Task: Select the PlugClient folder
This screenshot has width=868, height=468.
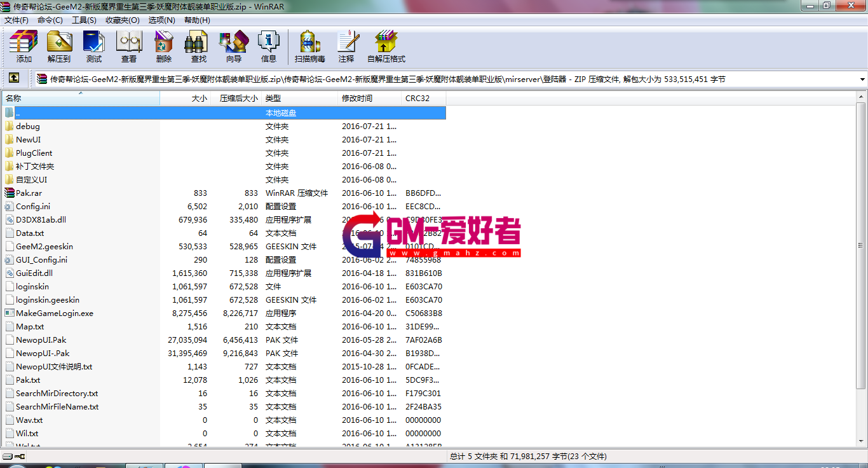Action: coord(34,153)
